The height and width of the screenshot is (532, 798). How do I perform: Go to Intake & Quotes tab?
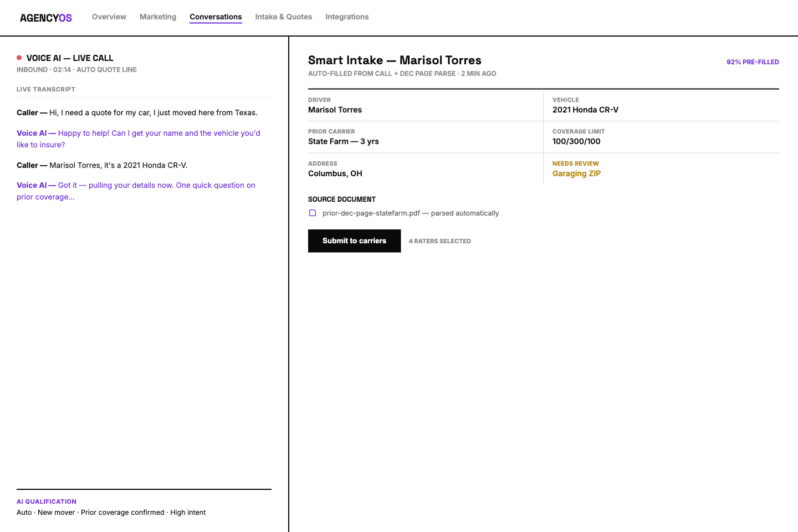coord(284,17)
